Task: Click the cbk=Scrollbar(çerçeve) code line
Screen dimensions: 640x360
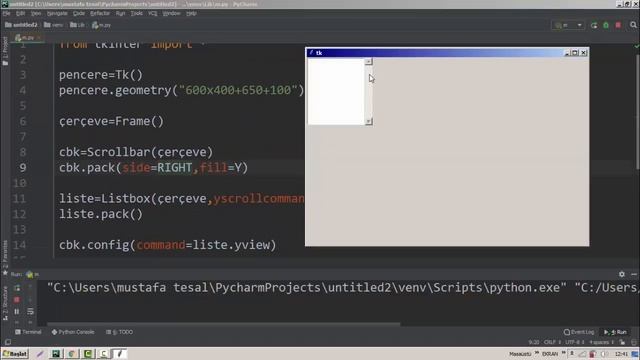Action: tap(136, 152)
